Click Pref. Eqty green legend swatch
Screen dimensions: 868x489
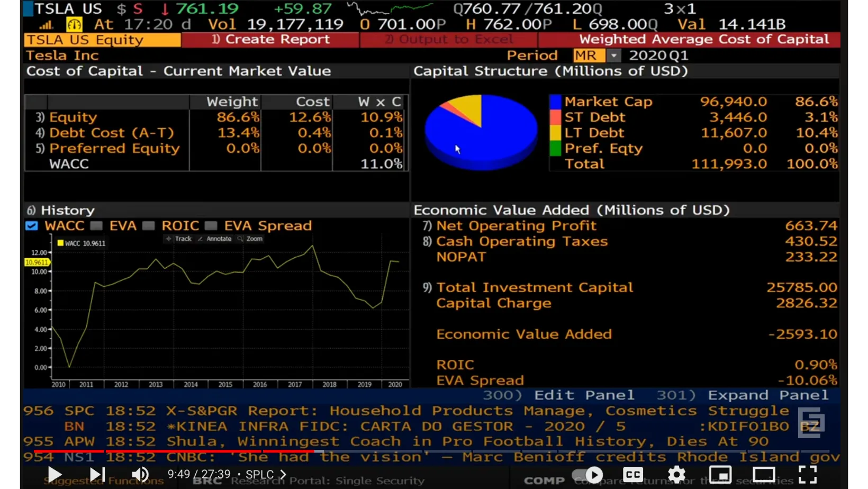coord(555,149)
